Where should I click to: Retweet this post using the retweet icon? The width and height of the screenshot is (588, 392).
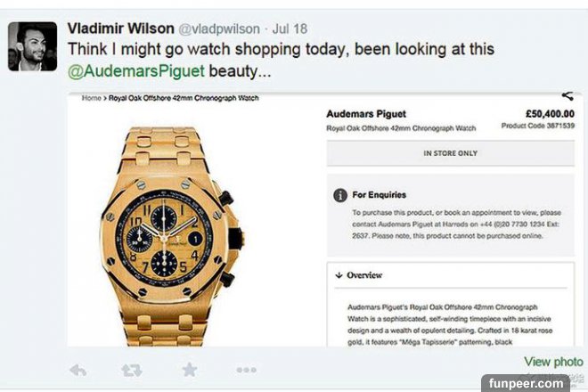point(132,371)
